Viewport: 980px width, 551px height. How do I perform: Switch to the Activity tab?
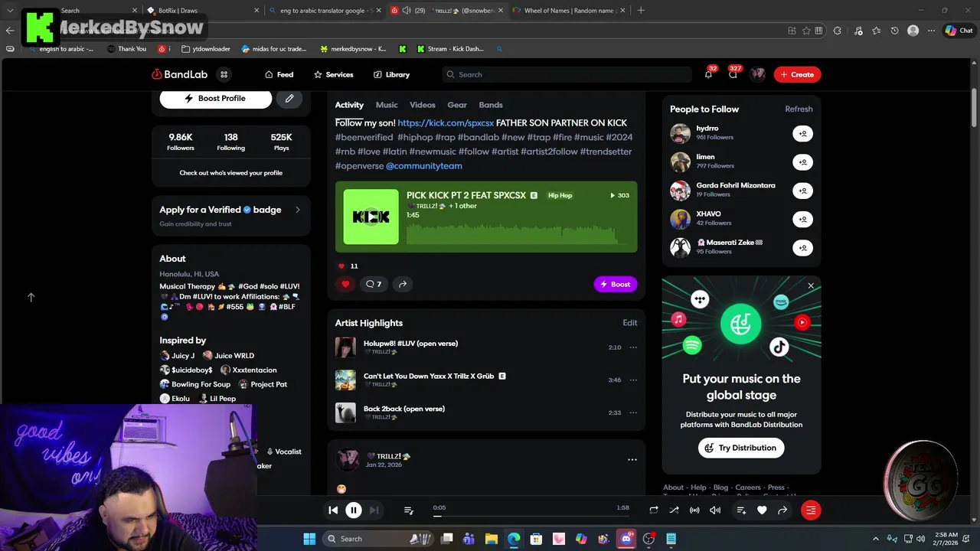(x=349, y=105)
